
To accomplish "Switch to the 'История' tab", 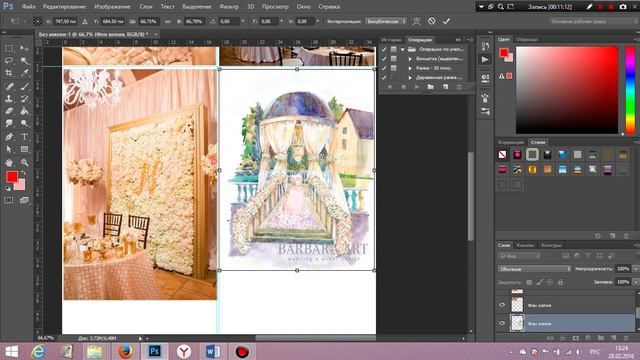I will (x=391, y=40).
